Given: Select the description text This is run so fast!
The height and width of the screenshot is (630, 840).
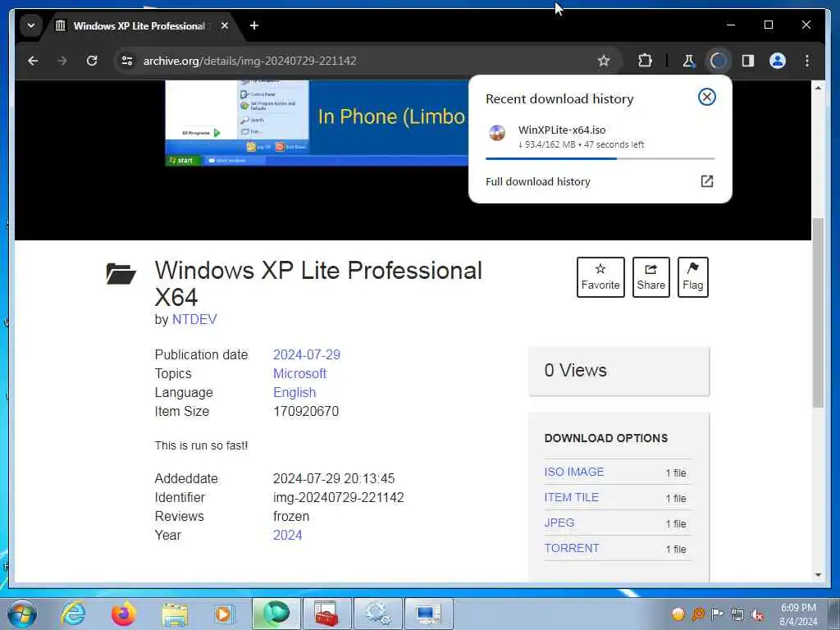Looking at the screenshot, I should (202, 445).
